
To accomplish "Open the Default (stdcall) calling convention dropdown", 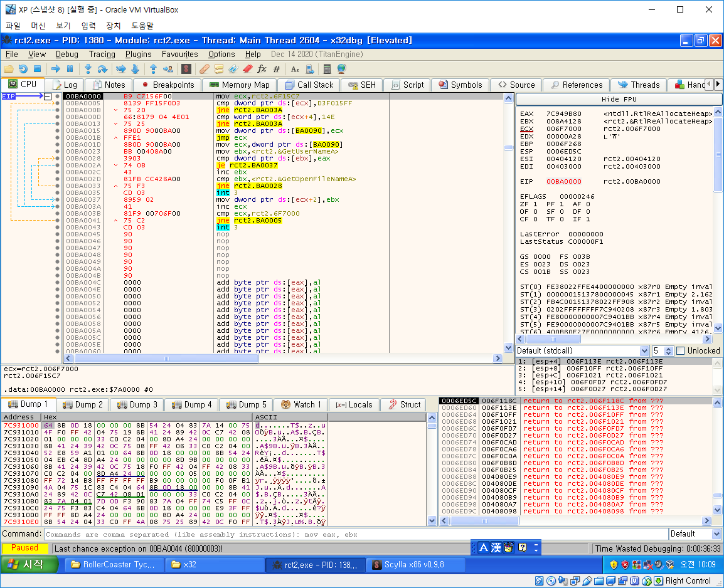I will 644,351.
